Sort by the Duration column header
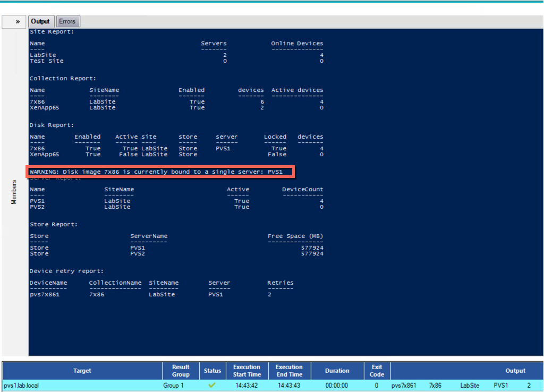This screenshot has height=392, width=544. click(x=337, y=371)
